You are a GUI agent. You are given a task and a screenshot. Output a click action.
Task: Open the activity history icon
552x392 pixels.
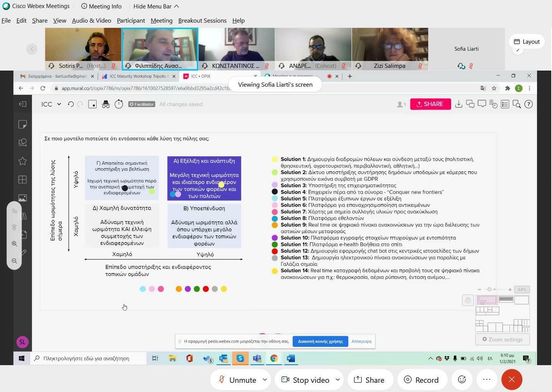493,104
